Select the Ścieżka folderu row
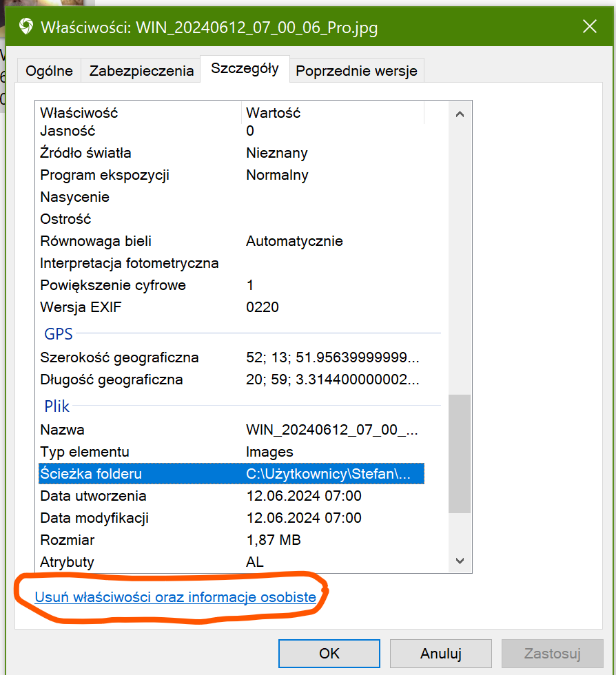This screenshot has width=616, height=675. [231, 474]
